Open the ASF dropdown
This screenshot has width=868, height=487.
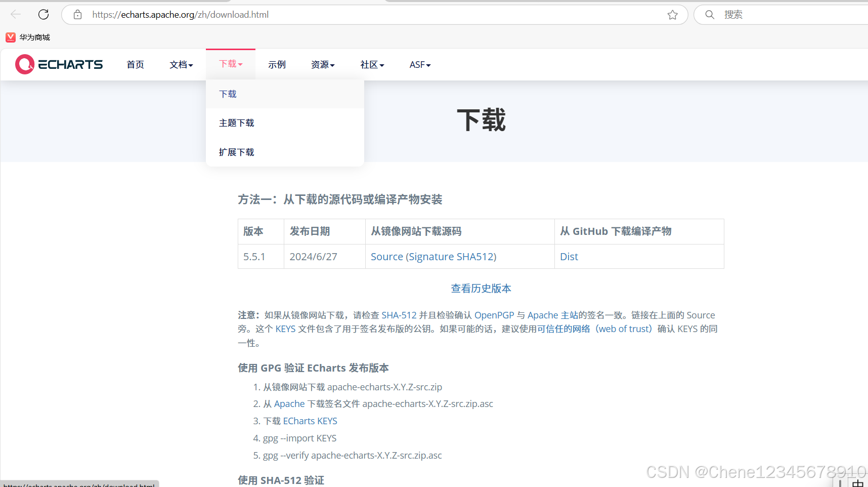pos(419,64)
